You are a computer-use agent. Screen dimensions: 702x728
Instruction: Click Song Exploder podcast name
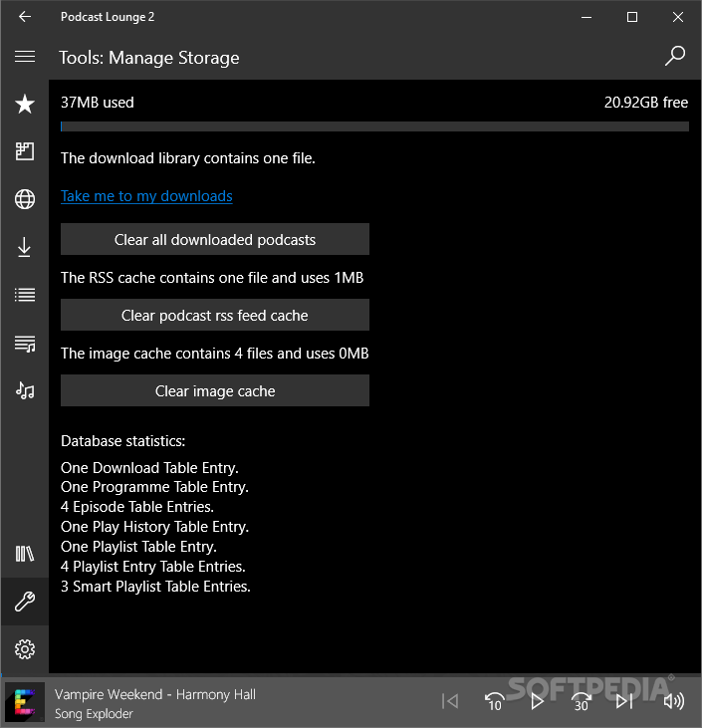[x=94, y=714]
